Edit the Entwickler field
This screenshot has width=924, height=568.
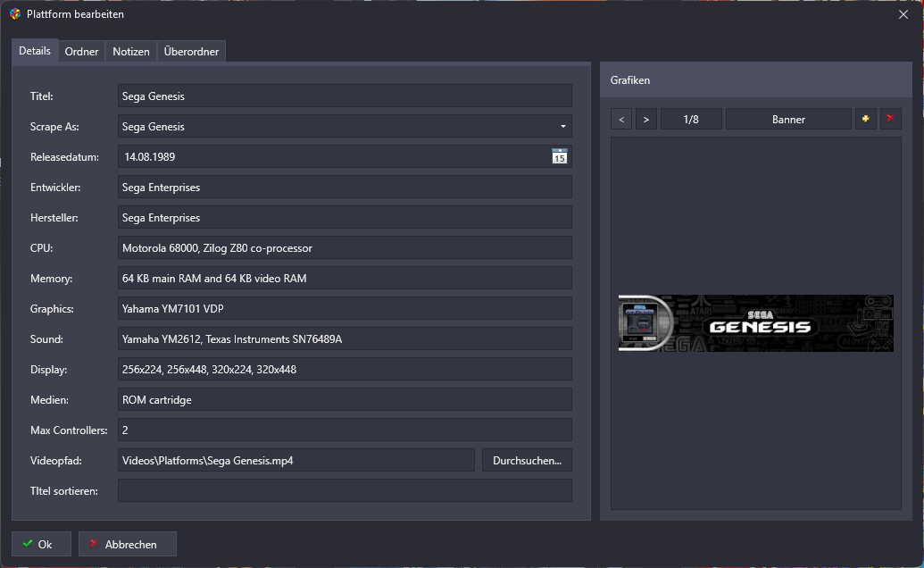point(345,188)
